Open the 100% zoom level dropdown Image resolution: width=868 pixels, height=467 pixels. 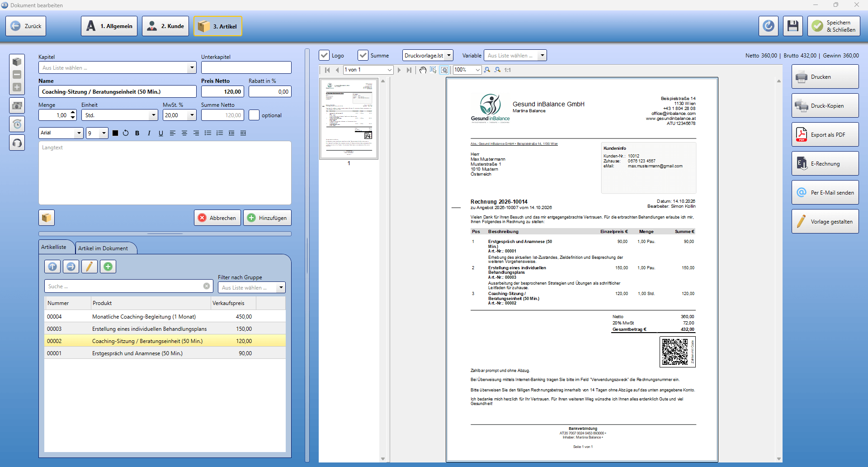point(477,70)
